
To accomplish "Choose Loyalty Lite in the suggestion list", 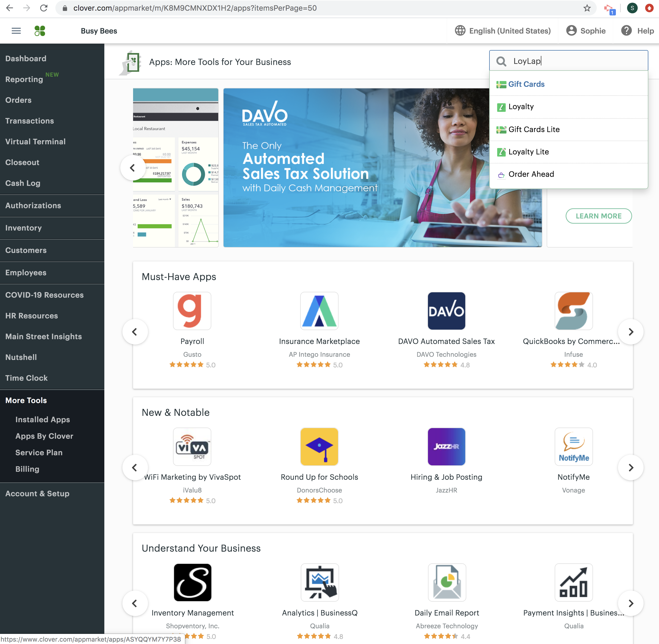I will 528,152.
